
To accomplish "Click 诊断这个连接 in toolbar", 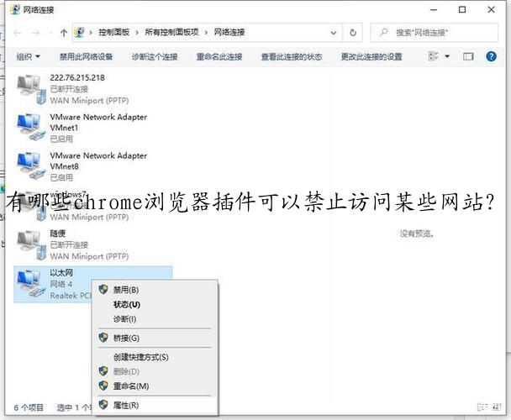I will [155, 56].
